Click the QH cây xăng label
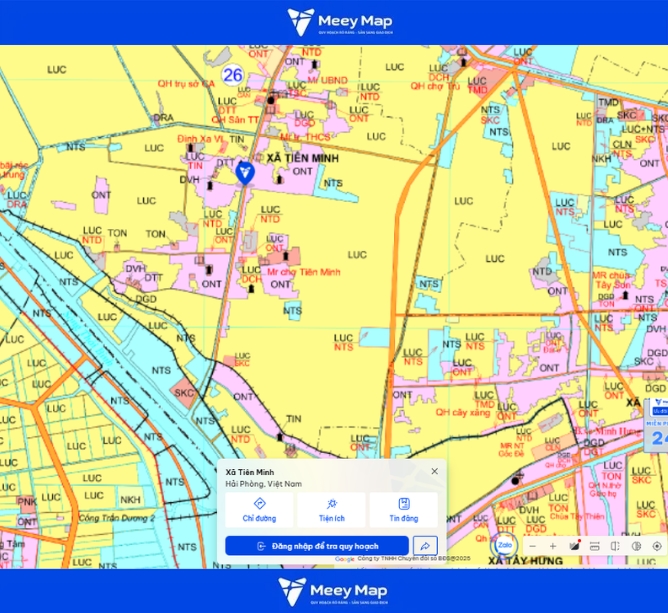Viewport: 668px width, 613px height. click(463, 412)
